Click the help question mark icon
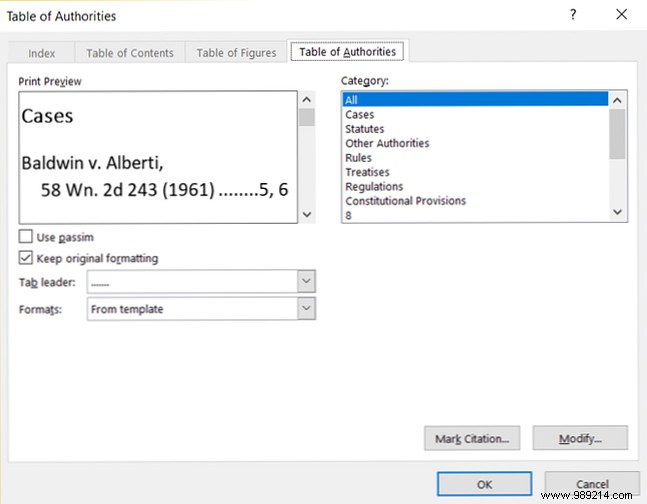Viewport: 647px width, 504px height. [x=573, y=15]
